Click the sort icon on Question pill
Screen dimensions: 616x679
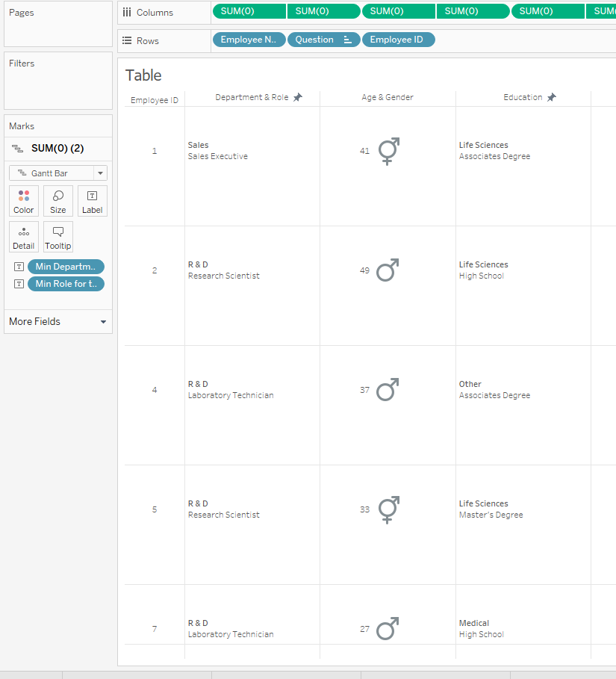[347, 40]
